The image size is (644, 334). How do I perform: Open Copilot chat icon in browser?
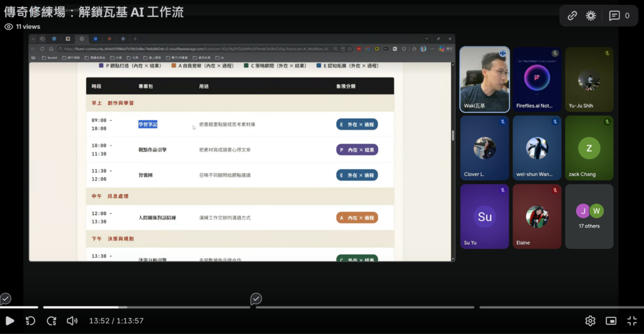(x=441, y=49)
